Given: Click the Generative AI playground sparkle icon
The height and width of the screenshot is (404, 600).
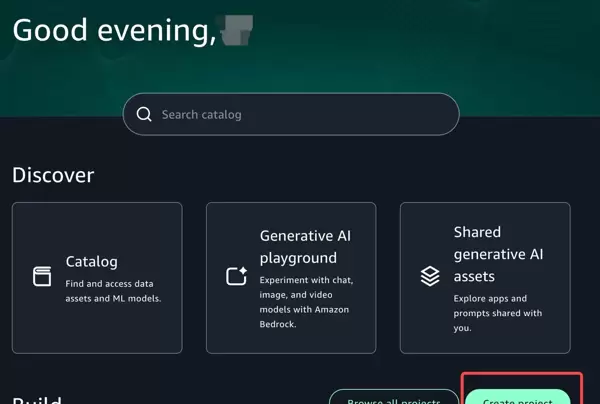Looking at the screenshot, I should pos(236,277).
